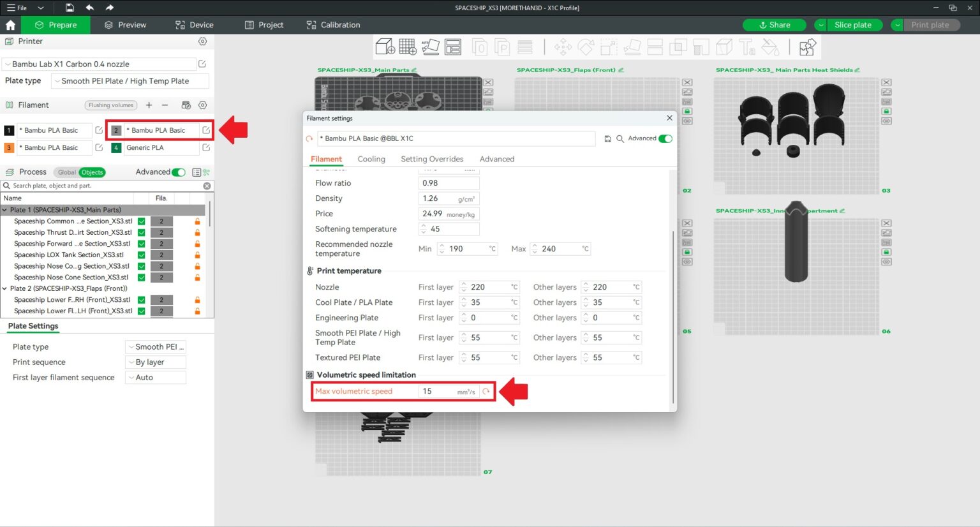Viewport: 980px width, 527px height.
Task: Switch to the Cooling tab
Action: (371, 159)
